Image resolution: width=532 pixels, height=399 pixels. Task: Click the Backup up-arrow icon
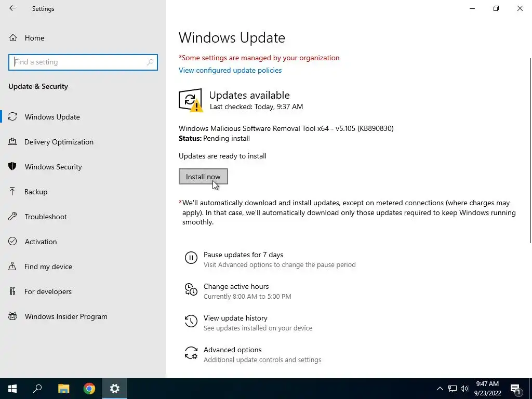click(x=12, y=191)
